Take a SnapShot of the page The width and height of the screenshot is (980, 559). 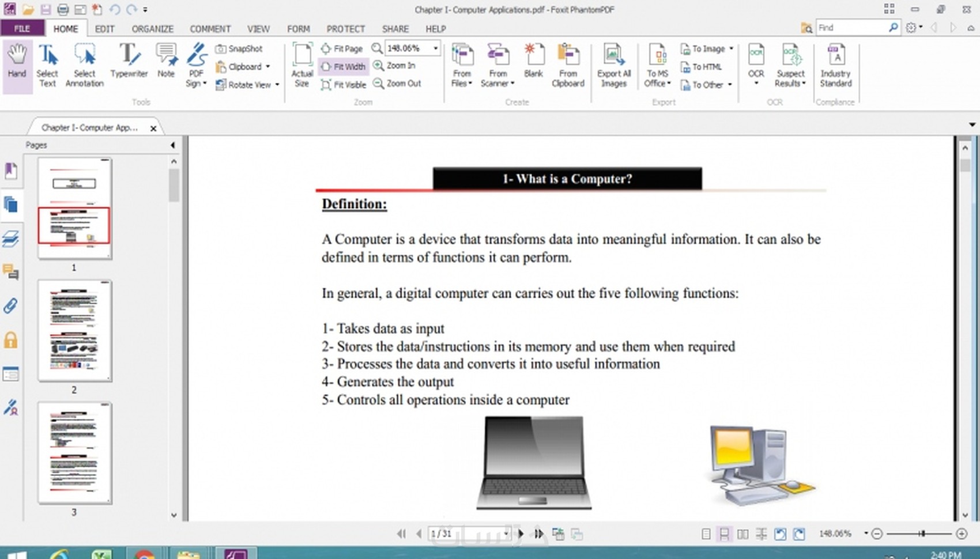[239, 49]
